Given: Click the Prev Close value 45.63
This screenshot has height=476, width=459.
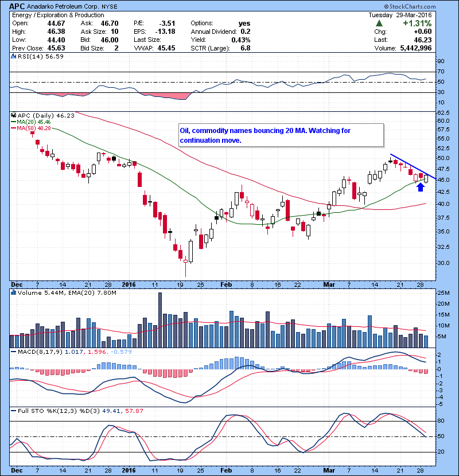Looking at the screenshot, I should pos(56,48).
